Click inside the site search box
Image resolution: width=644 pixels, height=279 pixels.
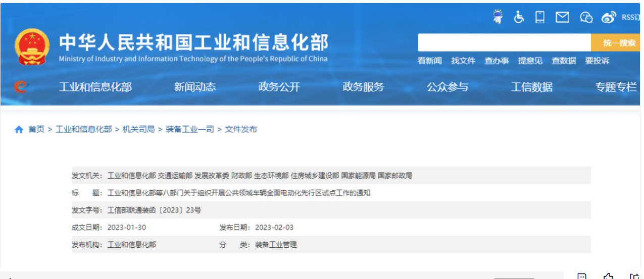click(x=504, y=43)
